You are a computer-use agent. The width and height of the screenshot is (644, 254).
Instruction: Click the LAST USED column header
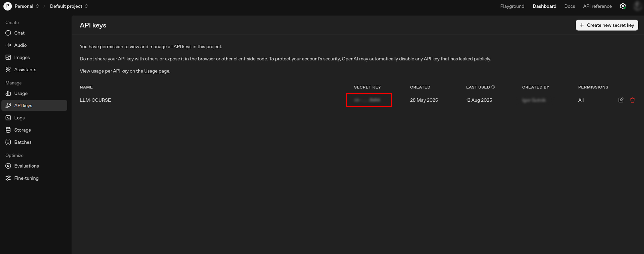478,87
